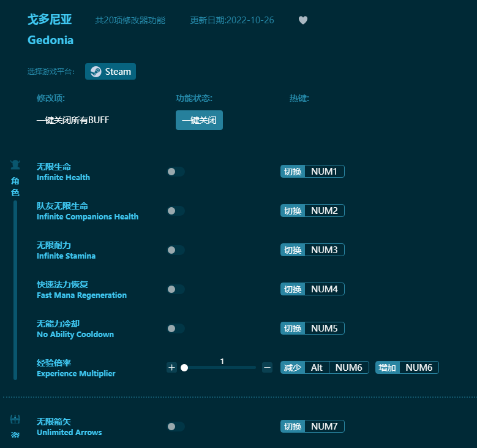Click the Experience Multiplier slider track

click(x=220, y=368)
